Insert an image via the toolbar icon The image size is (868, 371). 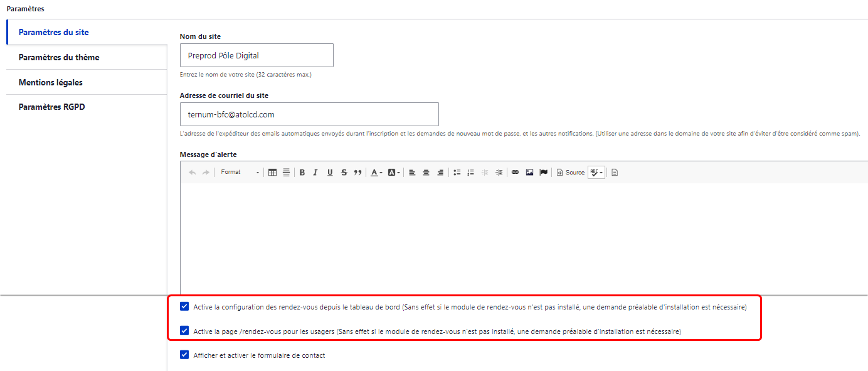(529, 173)
